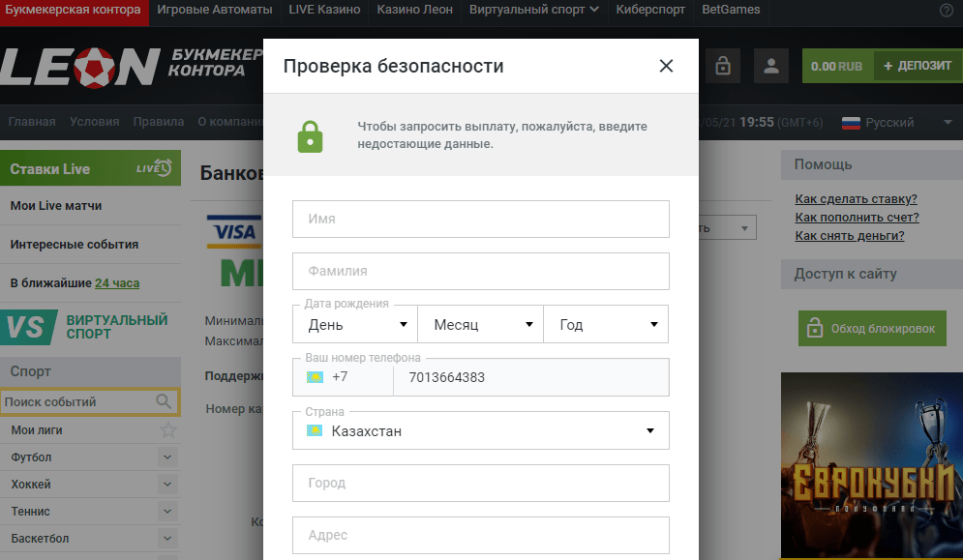Viewport: 963px width, 560px height.
Task: Open the День birth-date dropdown
Action: click(354, 326)
